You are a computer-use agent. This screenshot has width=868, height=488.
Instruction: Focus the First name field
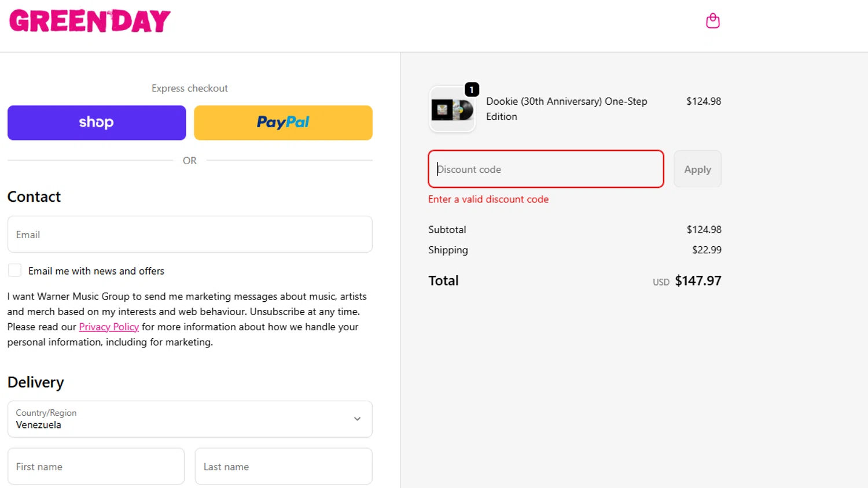pos(96,466)
